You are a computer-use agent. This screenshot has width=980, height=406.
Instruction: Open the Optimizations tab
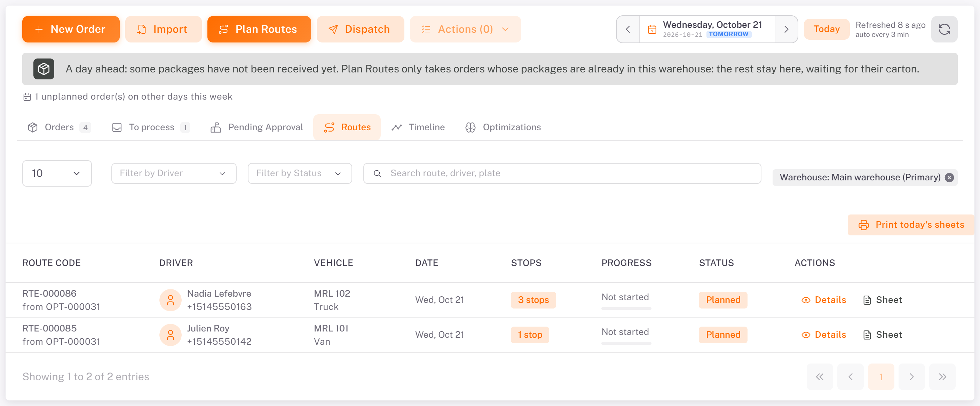click(503, 127)
